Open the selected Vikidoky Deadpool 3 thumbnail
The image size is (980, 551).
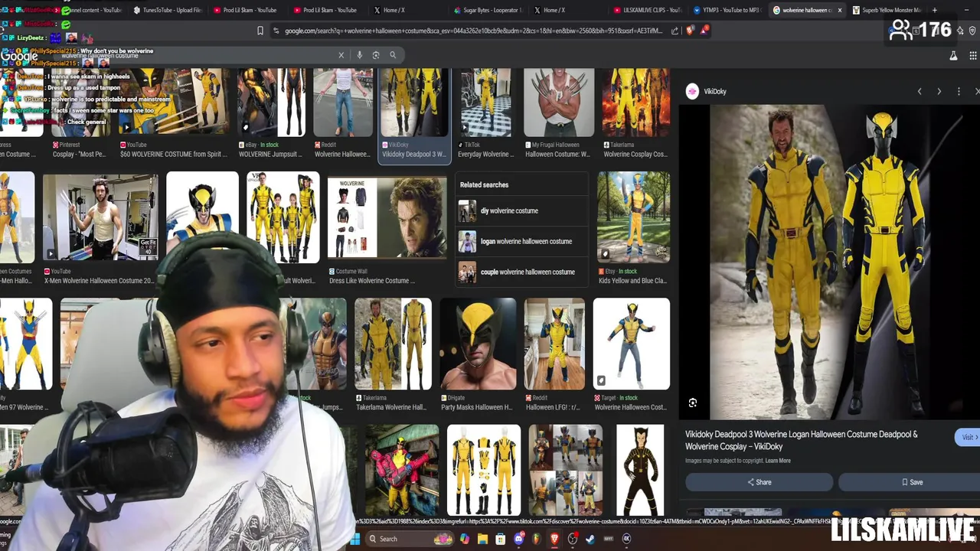[414, 103]
